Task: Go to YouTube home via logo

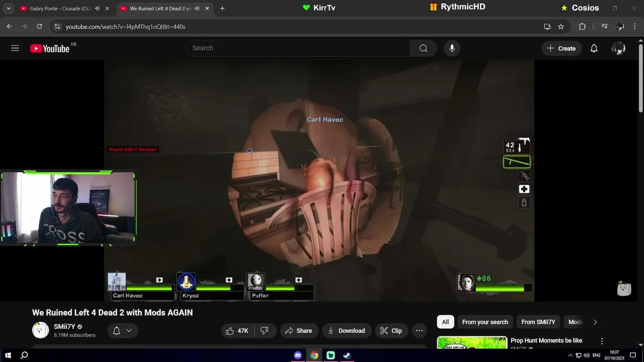Action: coord(50,48)
